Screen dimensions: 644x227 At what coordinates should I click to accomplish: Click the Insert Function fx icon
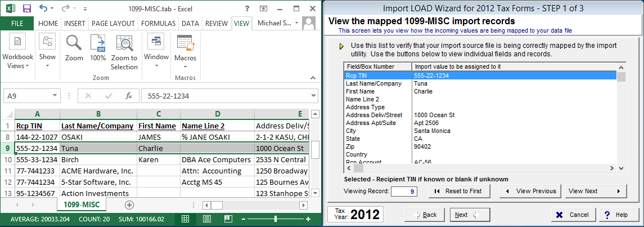pos(128,96)
